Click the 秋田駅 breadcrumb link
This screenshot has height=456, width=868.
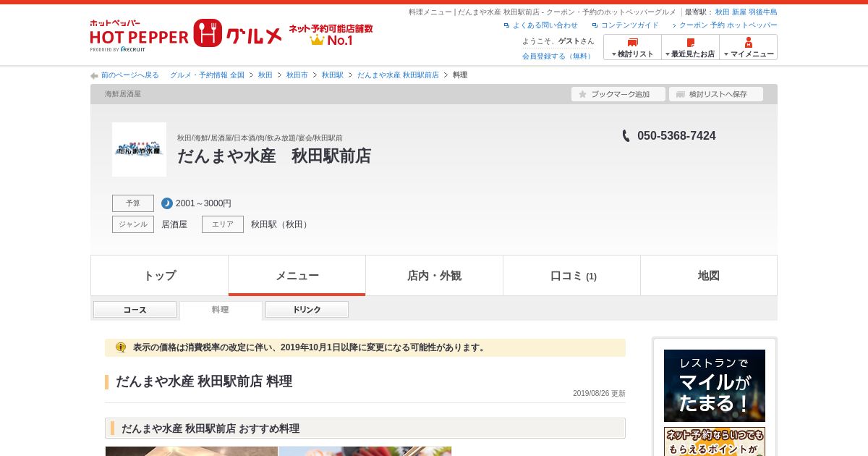(332, 75)
